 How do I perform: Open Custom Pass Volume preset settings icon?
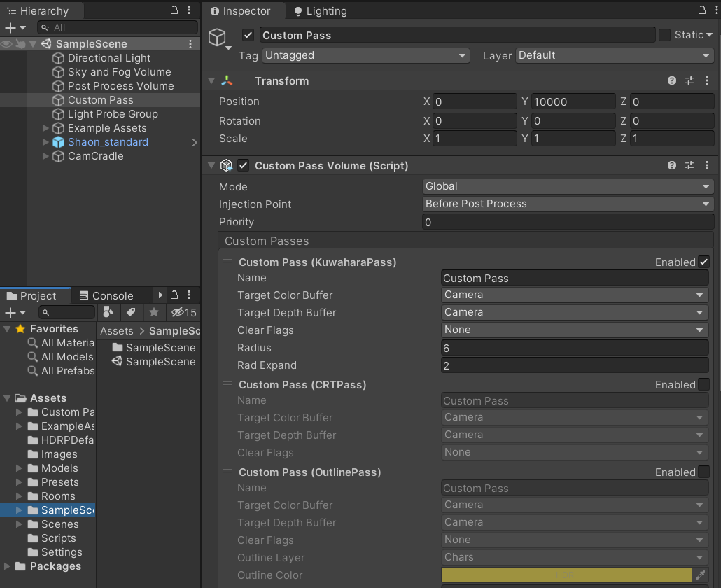(x=689, y=166)
